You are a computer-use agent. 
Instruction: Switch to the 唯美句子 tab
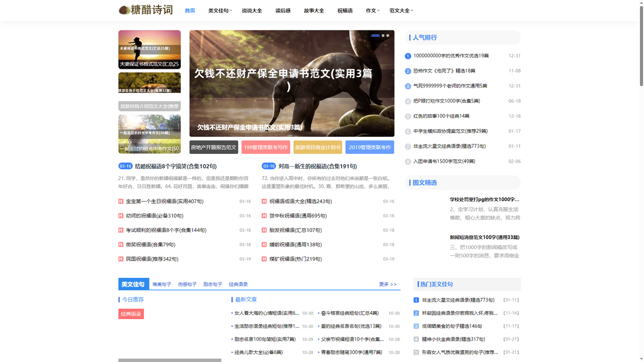[162, 284]
